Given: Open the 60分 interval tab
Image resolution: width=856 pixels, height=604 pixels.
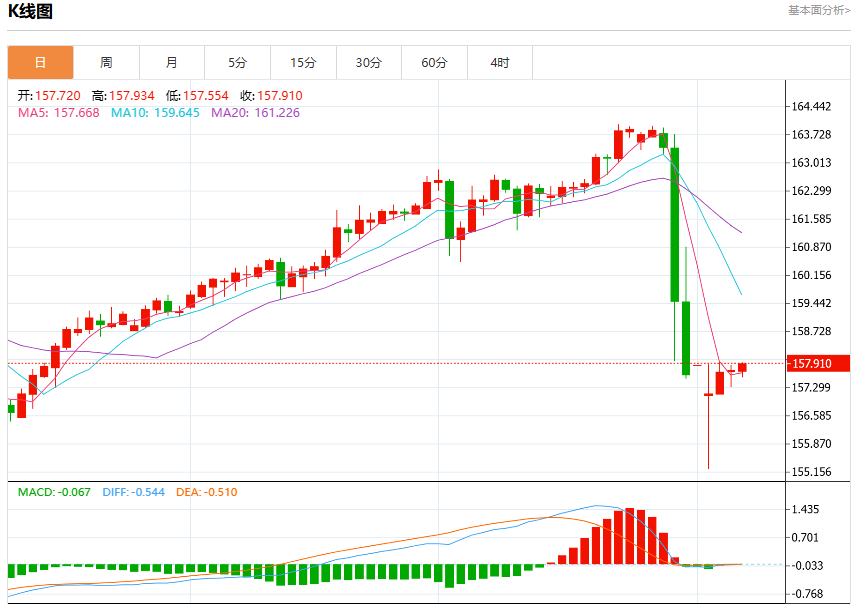Looking at the screenshot, I should point(434,63).
